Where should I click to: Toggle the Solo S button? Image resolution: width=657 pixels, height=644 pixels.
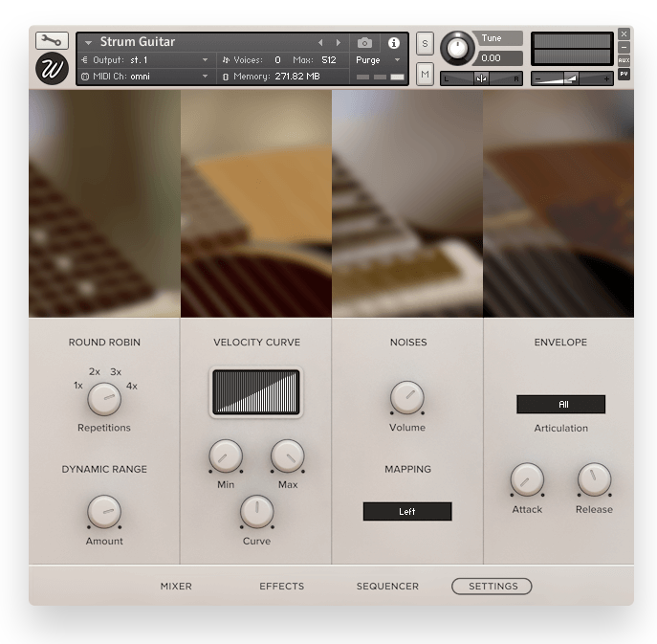[425, 44]
